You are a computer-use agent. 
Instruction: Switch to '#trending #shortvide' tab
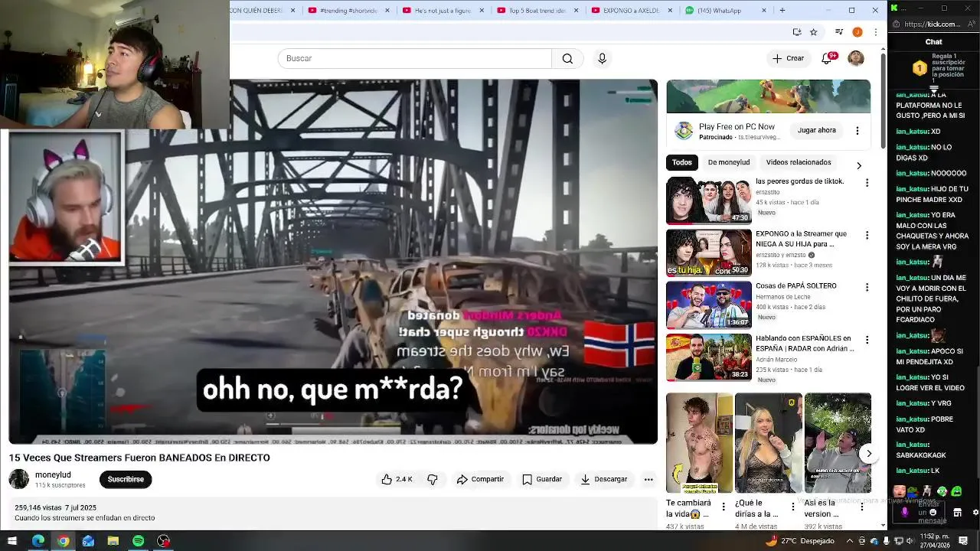[349, 10]
